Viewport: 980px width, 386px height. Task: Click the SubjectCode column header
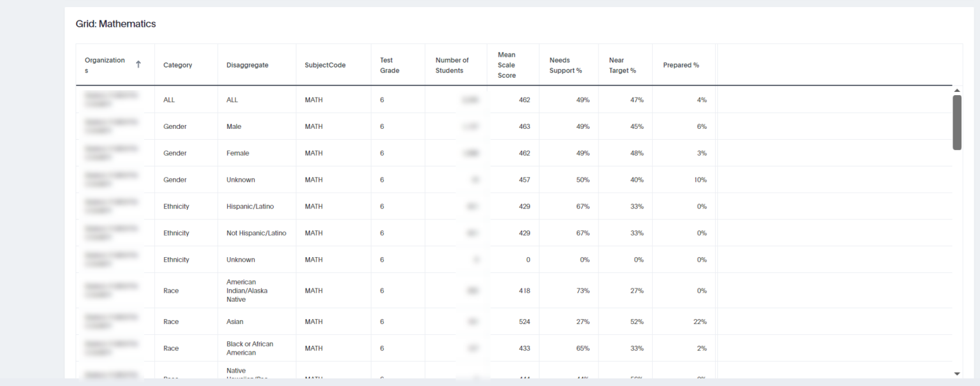(327, 64)
